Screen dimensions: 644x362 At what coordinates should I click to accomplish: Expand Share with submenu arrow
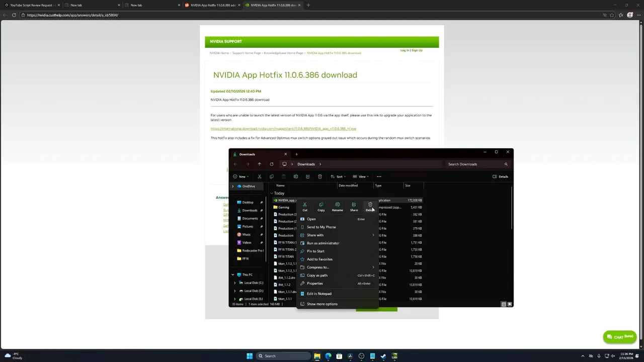(373, 235)
